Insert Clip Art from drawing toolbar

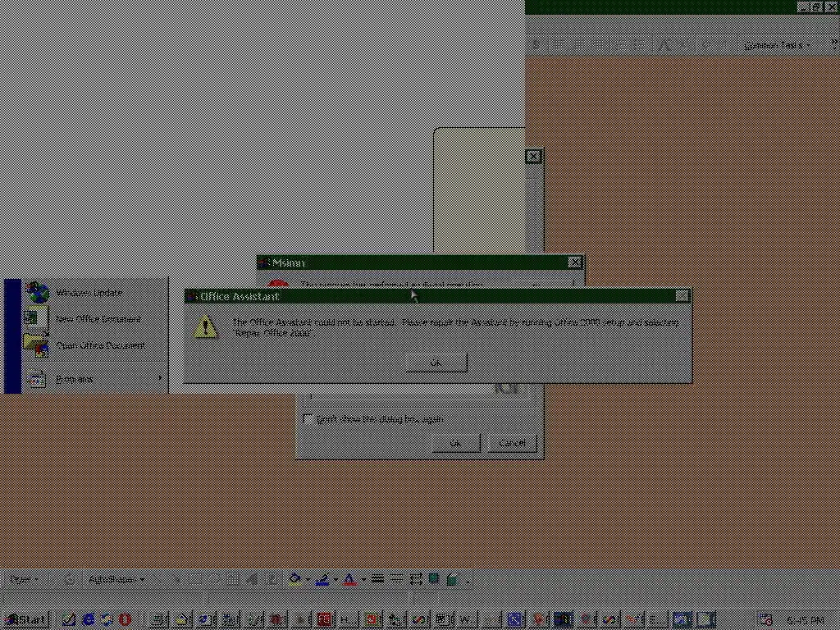point(272,579)
